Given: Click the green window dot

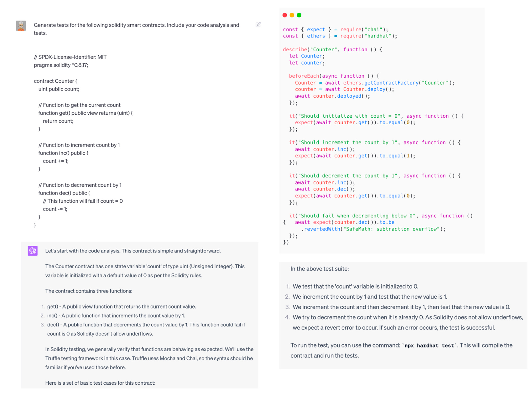Looking at the screenshot, I should [x=299, y=15].
